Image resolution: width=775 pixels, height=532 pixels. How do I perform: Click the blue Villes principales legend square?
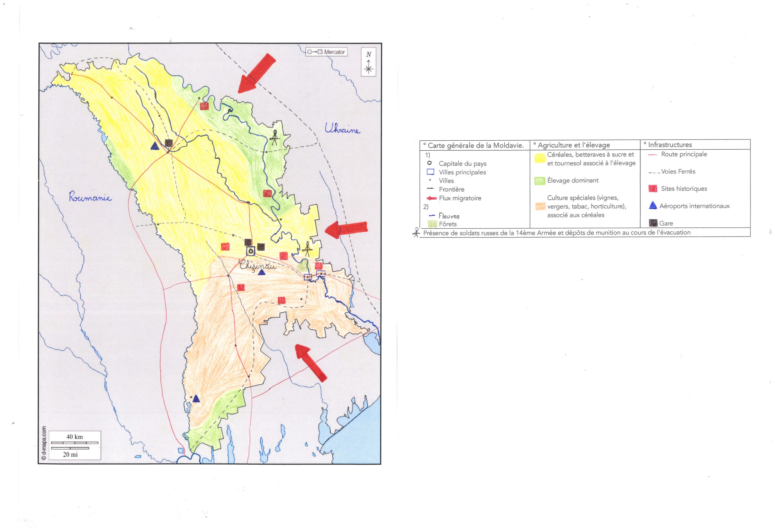[x=430, y=172]
